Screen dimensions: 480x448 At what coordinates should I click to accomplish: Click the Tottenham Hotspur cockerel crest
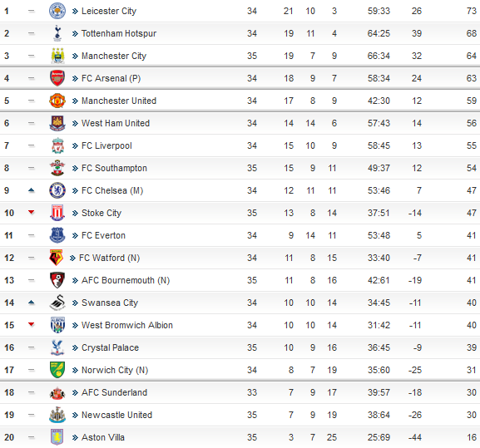coord(57,33)
